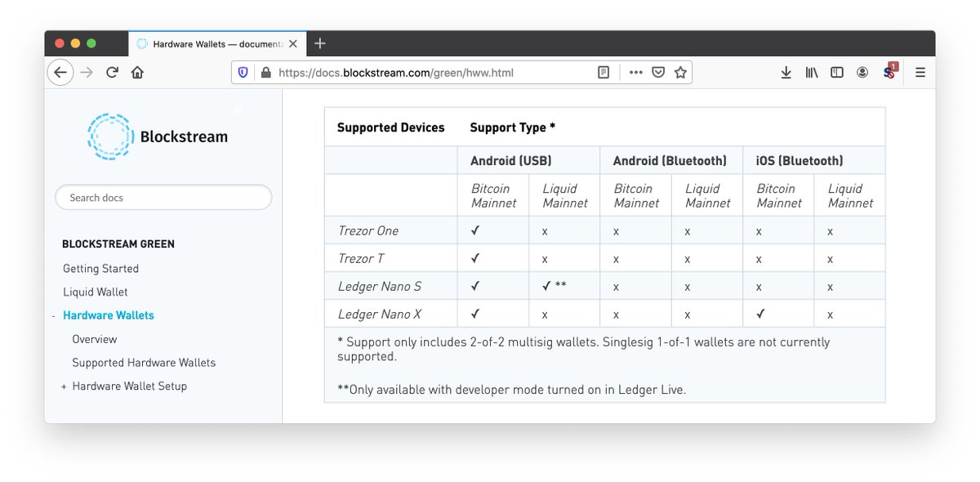Bookmark this page with star icon
The width and height of the screenshot is (980, 482).
tap(680, 73)
